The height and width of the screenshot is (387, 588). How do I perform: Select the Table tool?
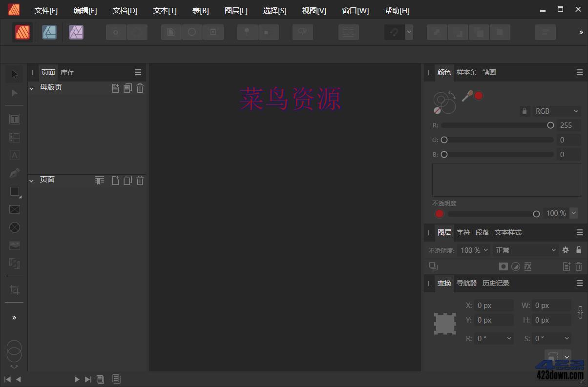[x=14, y=137]
